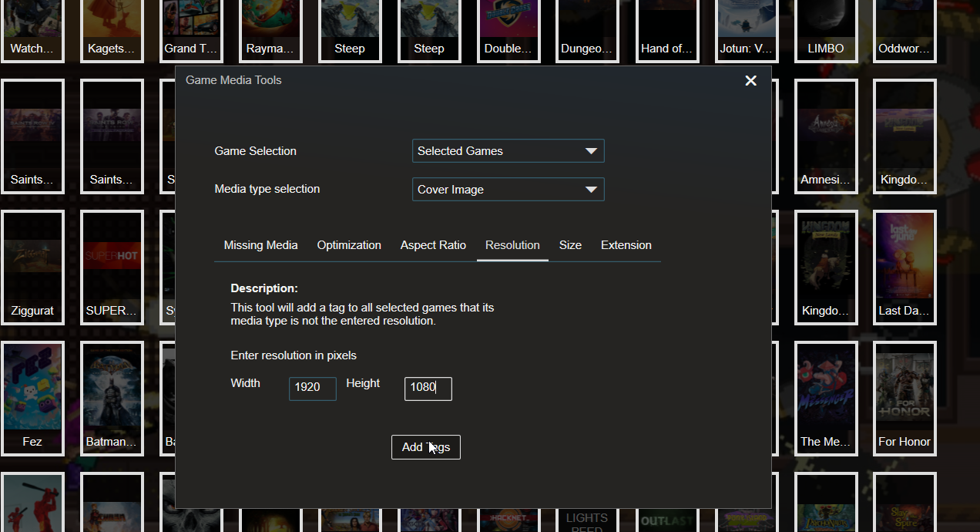Open the Media type selection dropdown
This screenshot has height=532, width=980.
tap(508, 190)
